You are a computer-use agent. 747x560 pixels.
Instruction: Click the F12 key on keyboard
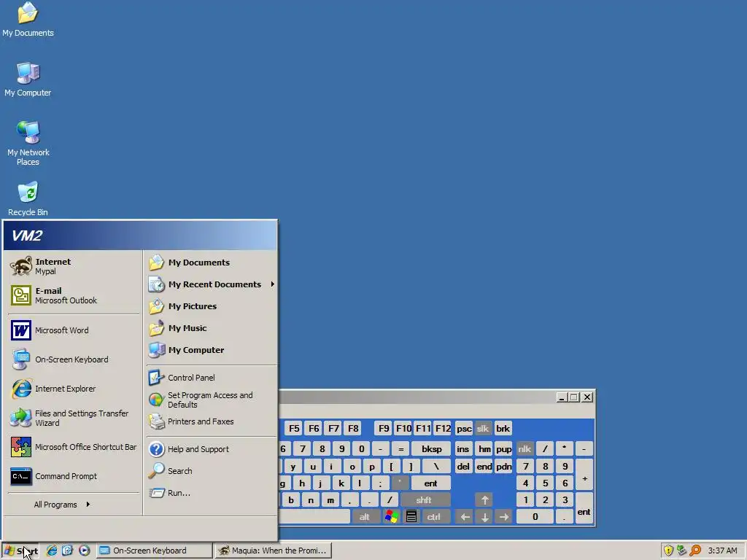(x=443, y=429)
